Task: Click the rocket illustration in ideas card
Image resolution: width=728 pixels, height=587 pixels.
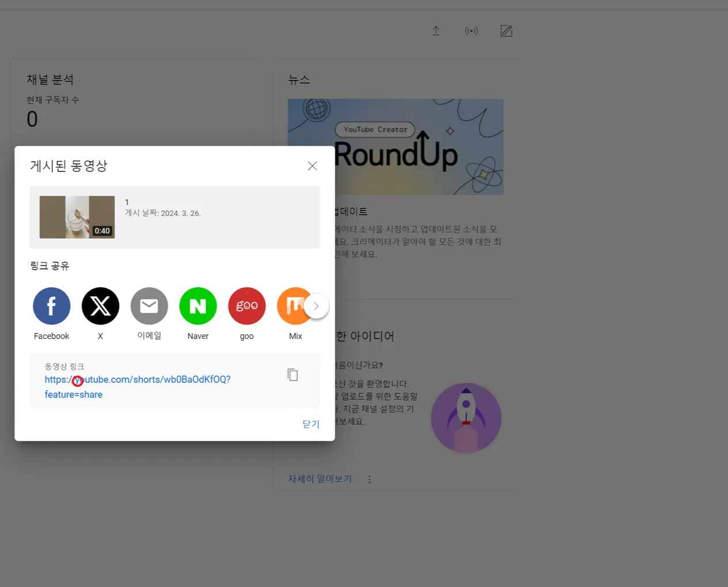Action: [x=466, y=418]
